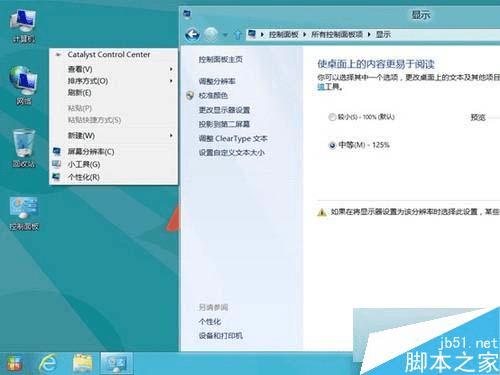Click the 屏幕分辨率(C) menu icon
Viewport: 500px width, 375px height.
[57, 151]
